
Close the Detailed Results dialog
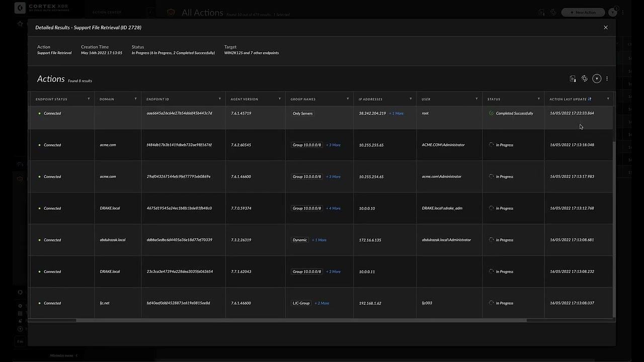pyautogui.click(x=606, y=28)
